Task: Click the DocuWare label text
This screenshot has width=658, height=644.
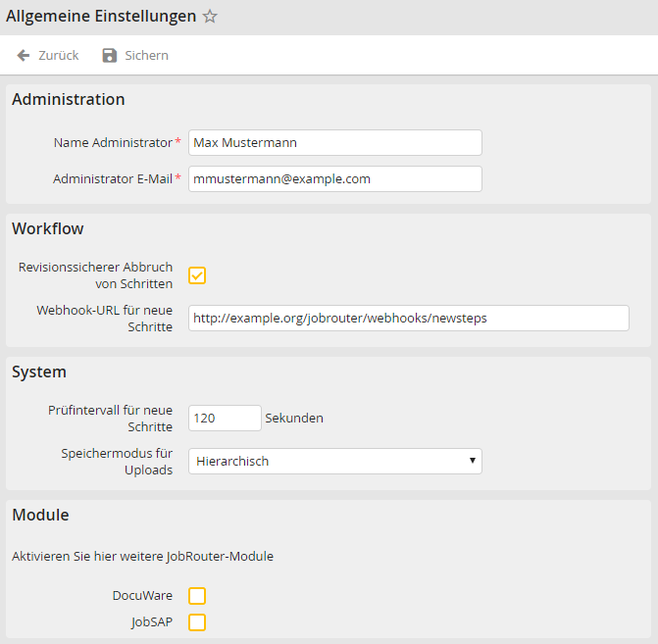Action: [142, 595]
